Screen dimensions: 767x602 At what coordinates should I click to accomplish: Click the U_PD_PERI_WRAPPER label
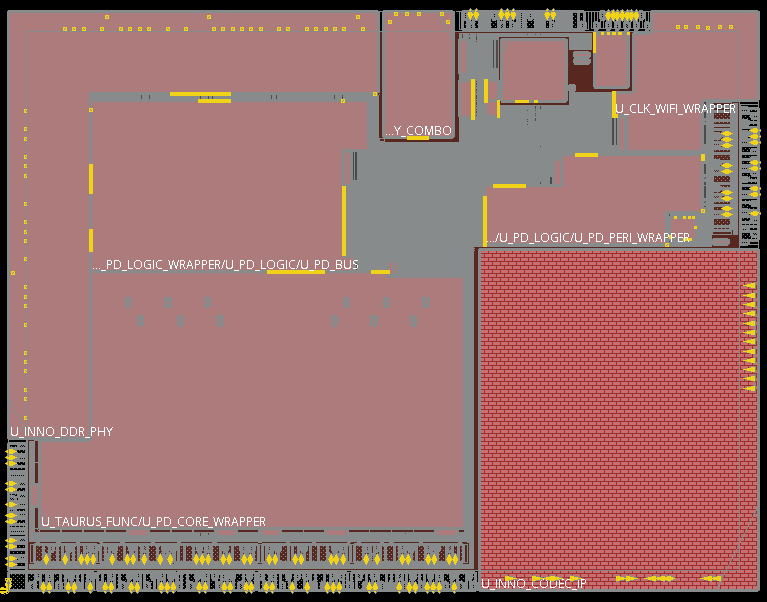click(x=588, y=238)
